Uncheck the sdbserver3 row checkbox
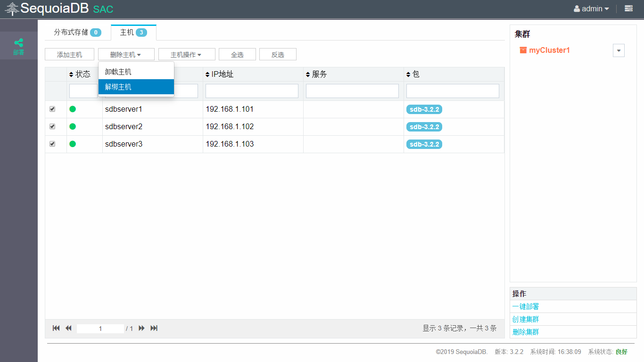The height and width of the screenshot is (362, 644). tap(52, 144)
